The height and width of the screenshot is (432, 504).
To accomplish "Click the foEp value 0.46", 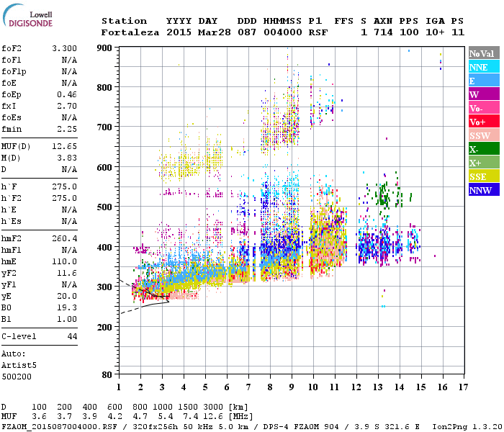I will [67, 94].
